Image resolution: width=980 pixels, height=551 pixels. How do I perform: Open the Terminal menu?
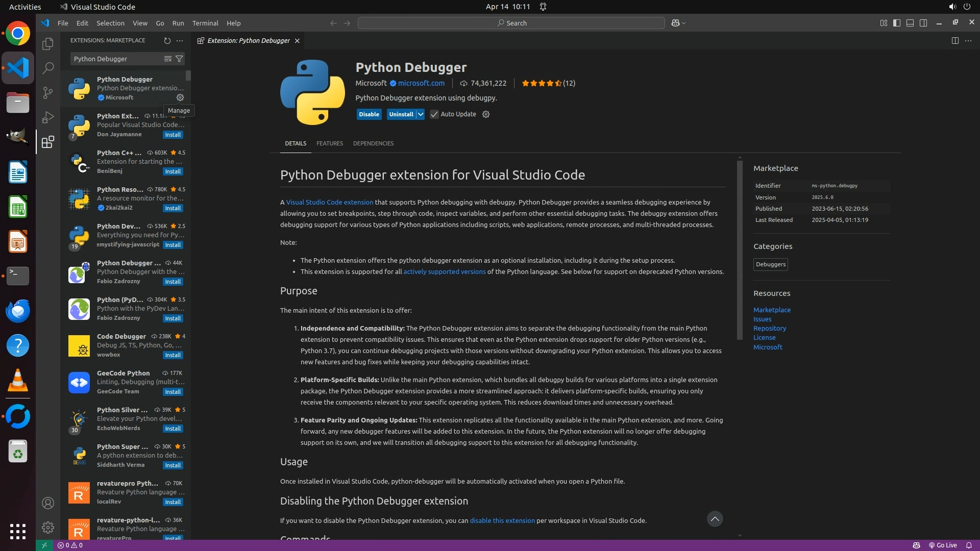205,23
